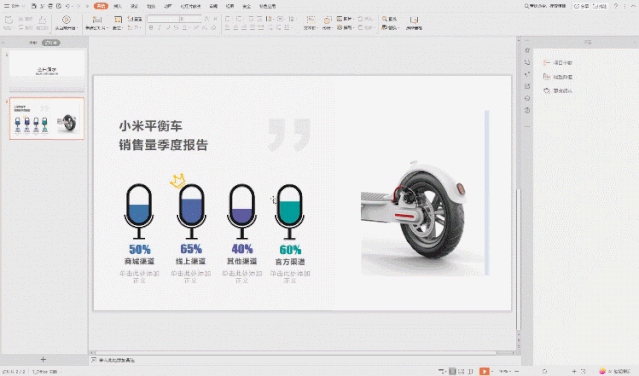The image size is (639, 376).
Task: Open the font name combo box
Action: click(163, 19)
